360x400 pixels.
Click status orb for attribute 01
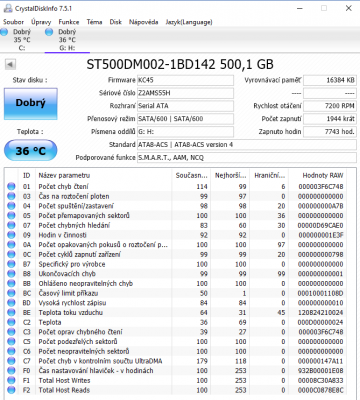click(11, 186)
